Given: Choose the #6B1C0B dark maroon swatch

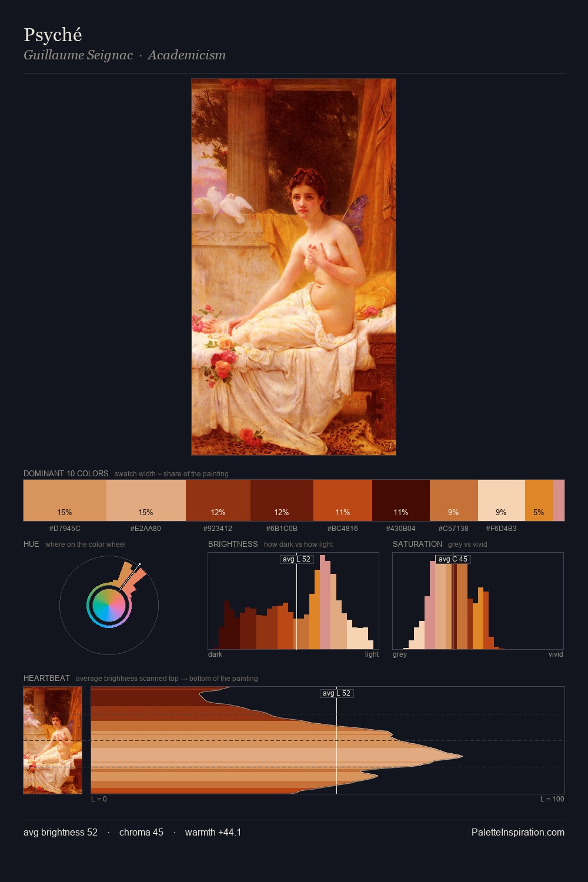Looking at the screenshot, I should (282, 500).
